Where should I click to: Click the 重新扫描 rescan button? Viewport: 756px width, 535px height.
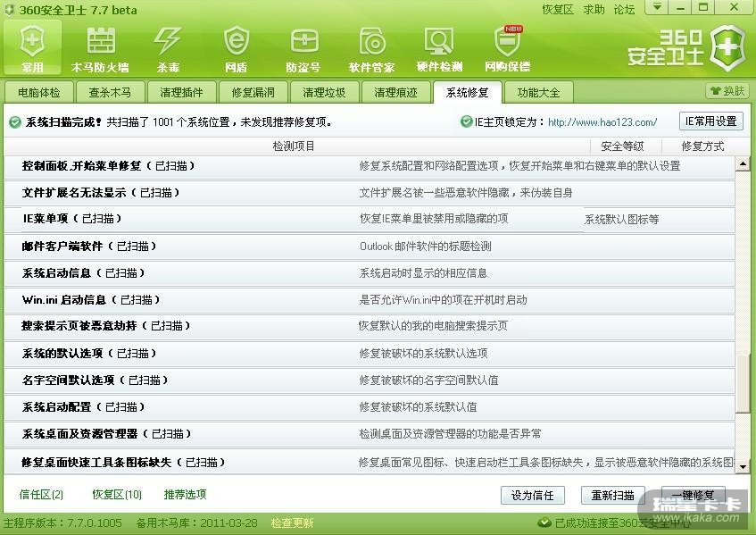click(613, 495)
